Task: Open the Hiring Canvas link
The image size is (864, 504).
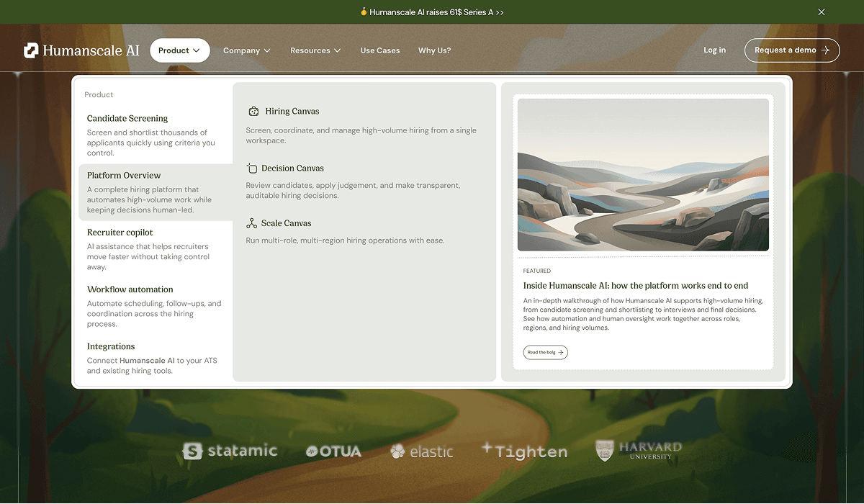Action: point(292,112)
